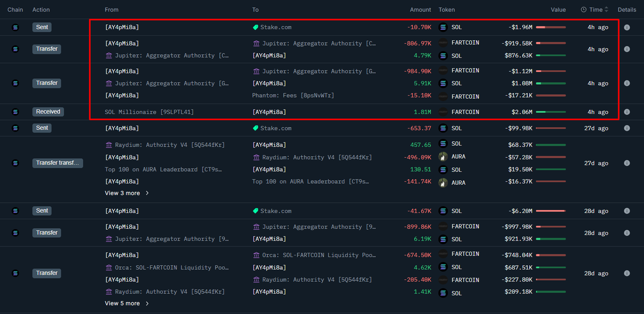Click the To column header
Screen dimensions: 644x314
[255, 10]
